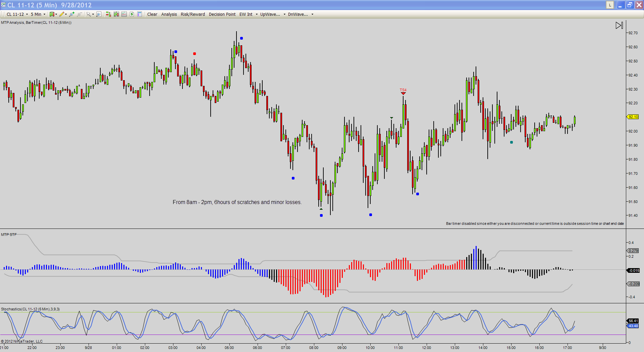Image resolution: width=644 pixels, height=352 pixels.
Task: Toggle the Chart Trader icon
Action: tap(108, 14)
